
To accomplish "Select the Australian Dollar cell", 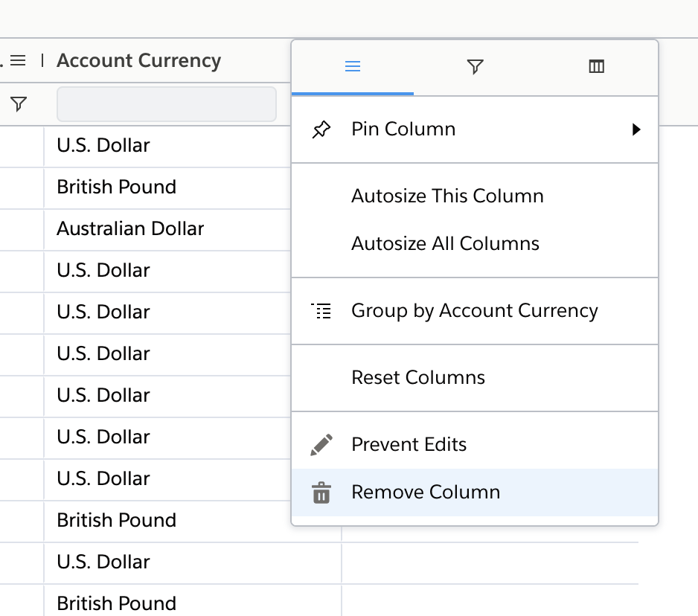I will pos(130,229).
